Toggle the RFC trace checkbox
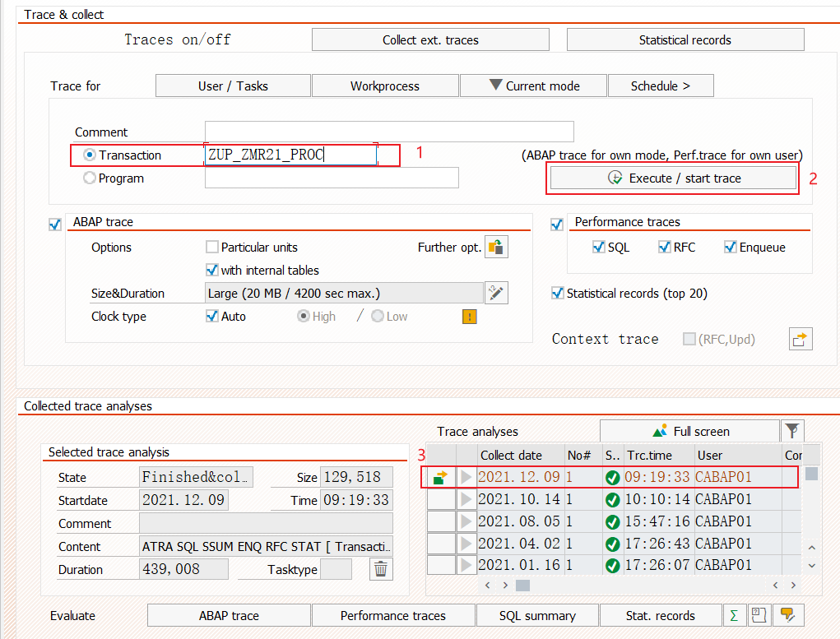Image resolution: width=840 pixels, height=639 pixels. click(664, 247)
